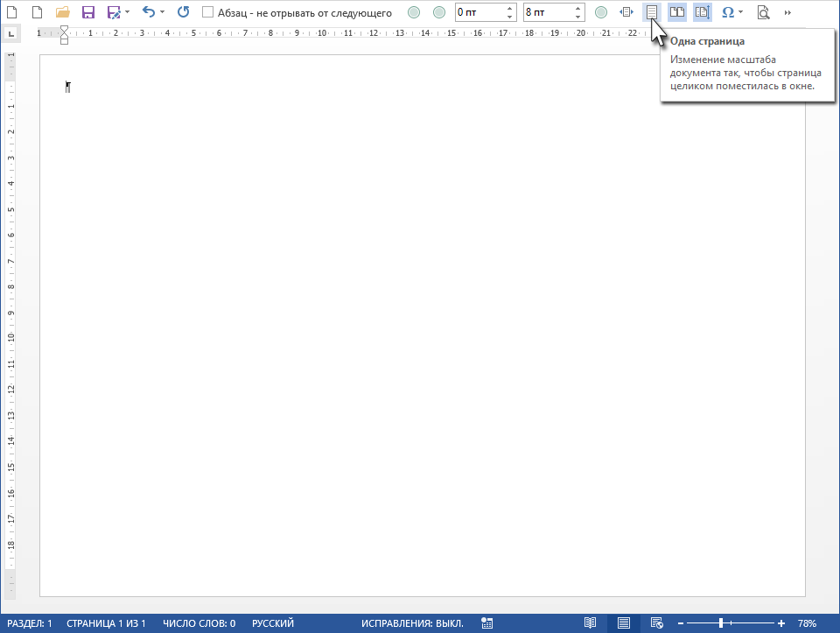Click inside the '8 пт' spacing field
This screenshot has height=633, width=840.
point(548,12)
